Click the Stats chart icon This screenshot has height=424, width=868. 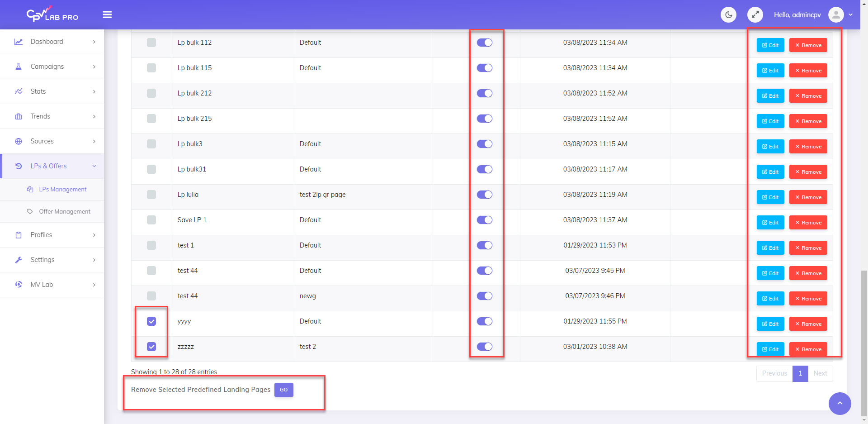19,91
